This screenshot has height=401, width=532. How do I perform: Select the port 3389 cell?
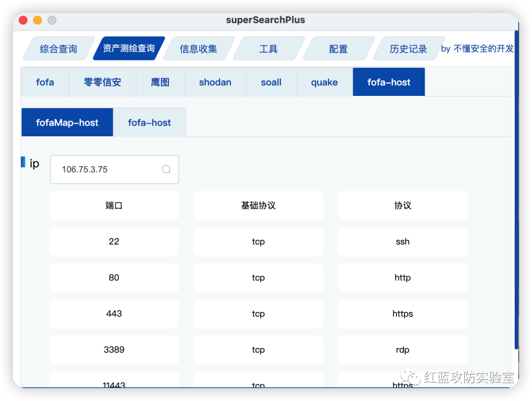(114, 349)
